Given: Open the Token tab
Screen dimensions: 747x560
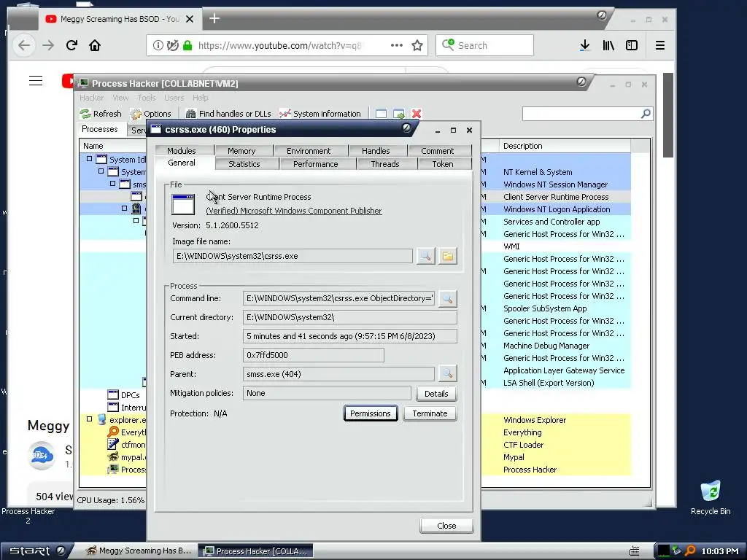Looking at the screenshot, I should [443, 164].
